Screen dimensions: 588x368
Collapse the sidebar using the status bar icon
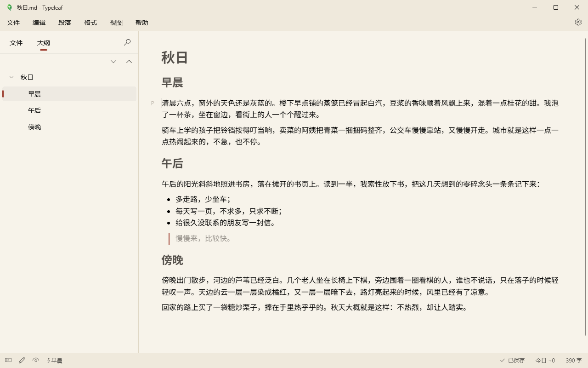tap(8, 360)
